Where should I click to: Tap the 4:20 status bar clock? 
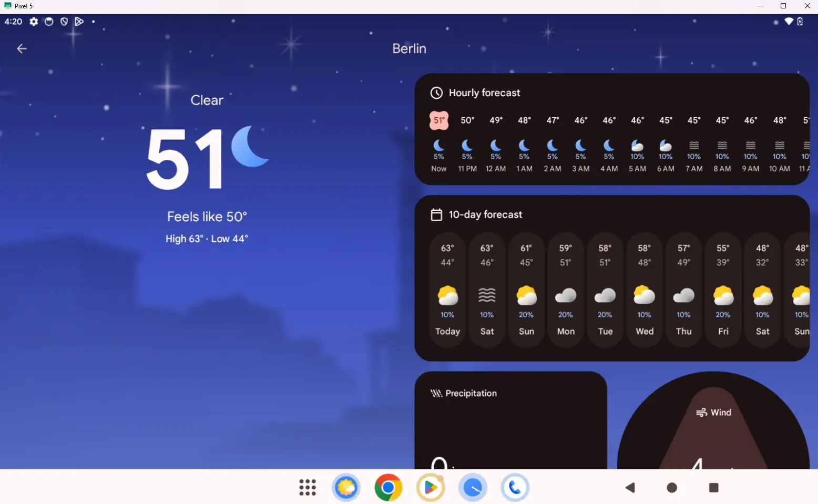coord(14,22)
